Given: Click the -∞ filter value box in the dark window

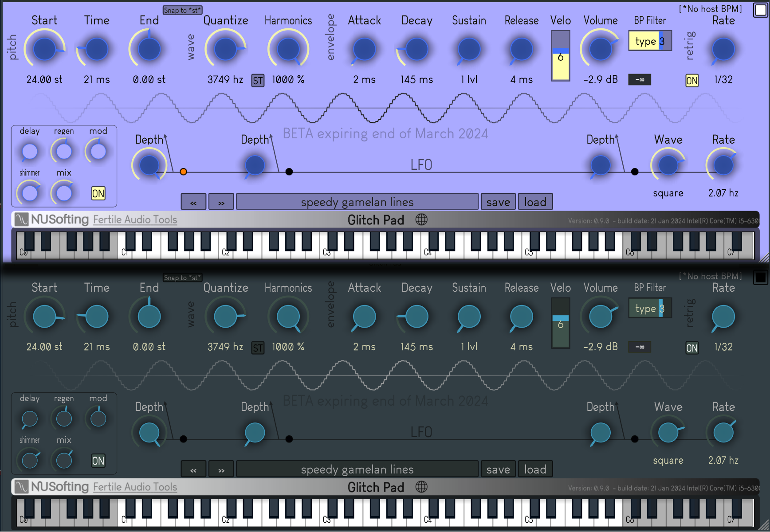Looking at the screenshot, I should point(640,347).
